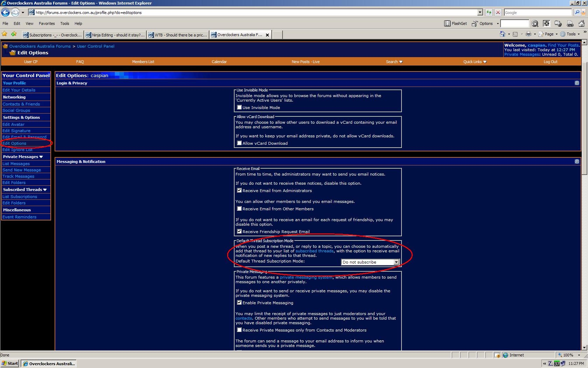Screen dimensions: 588x368
Task: Click the Find Your Posts link
Action: click(563, 45)
